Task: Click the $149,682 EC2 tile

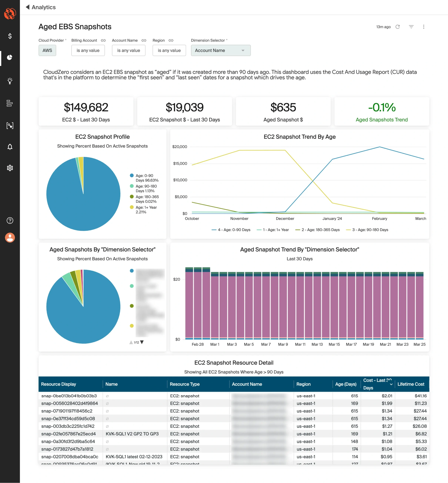Action: pos(86,112)
